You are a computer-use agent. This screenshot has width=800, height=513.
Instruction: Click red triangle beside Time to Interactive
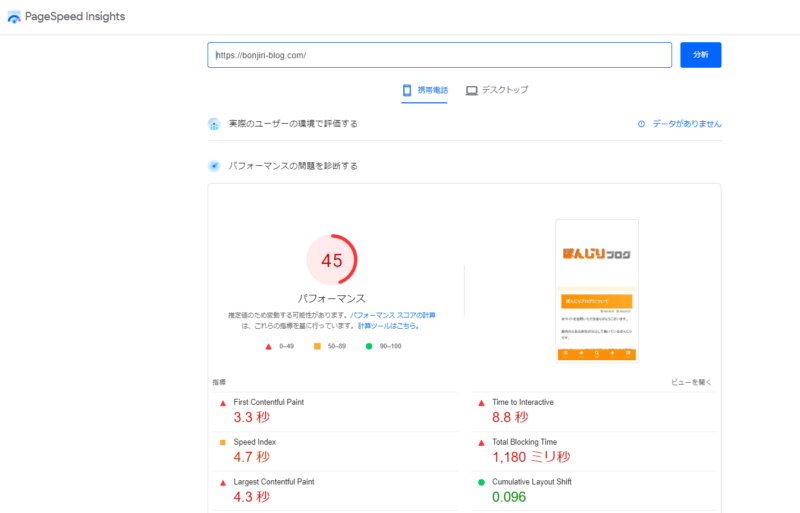tap(481, 403)
